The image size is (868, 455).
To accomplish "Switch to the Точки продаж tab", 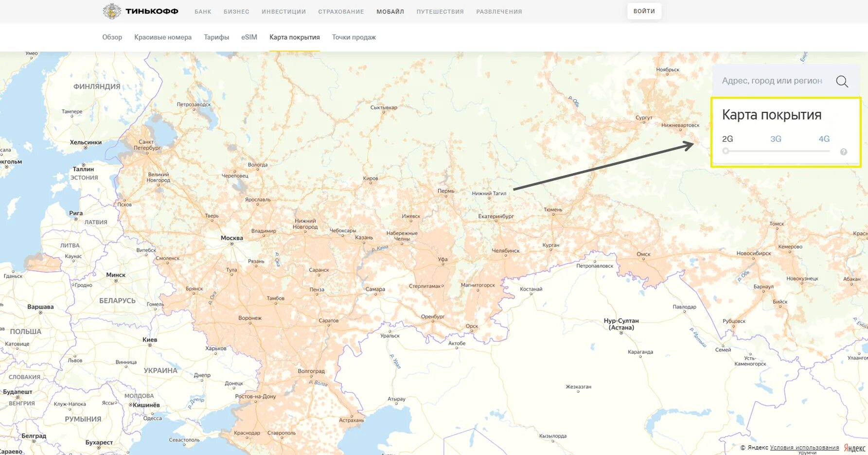I will coord(354,37).
